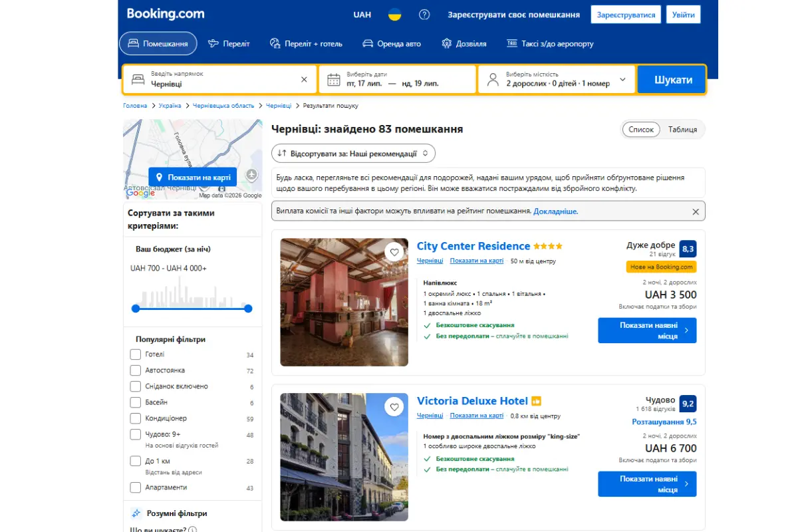Click City Center Residence's Показати на карті link
Viewport: 798px width, 532px height.
click(477, 261)
